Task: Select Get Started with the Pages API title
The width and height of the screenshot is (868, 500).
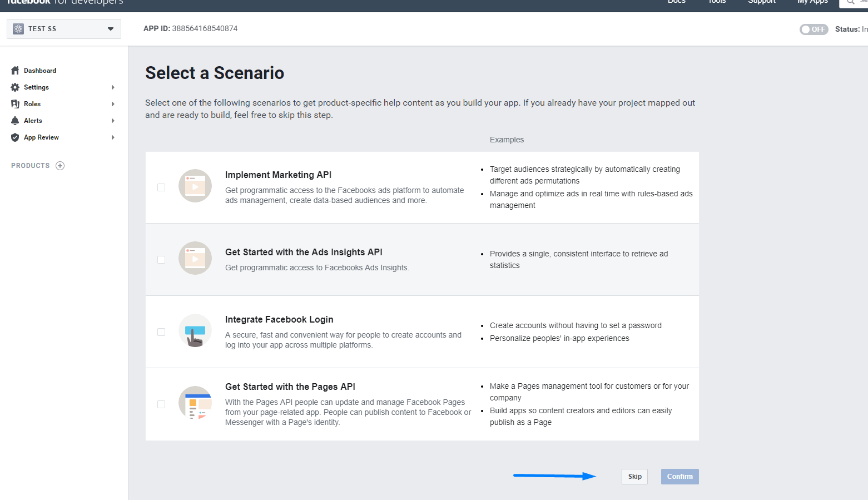Action: coord(290,387)
